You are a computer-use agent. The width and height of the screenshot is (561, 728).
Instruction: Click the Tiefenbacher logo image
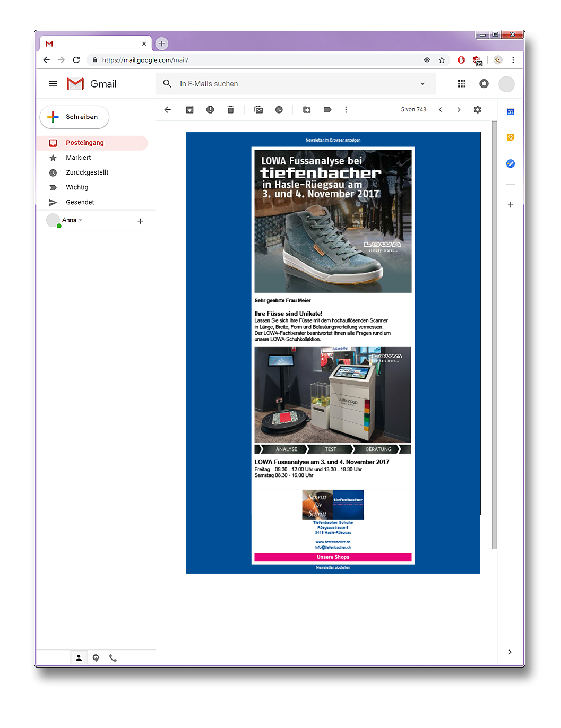tap(333, 505)
